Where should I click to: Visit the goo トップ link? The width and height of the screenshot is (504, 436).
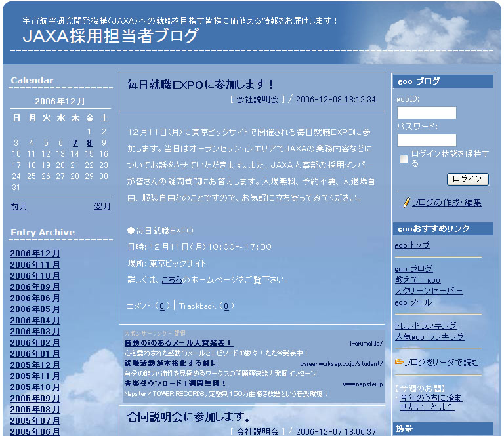point(412,245)
